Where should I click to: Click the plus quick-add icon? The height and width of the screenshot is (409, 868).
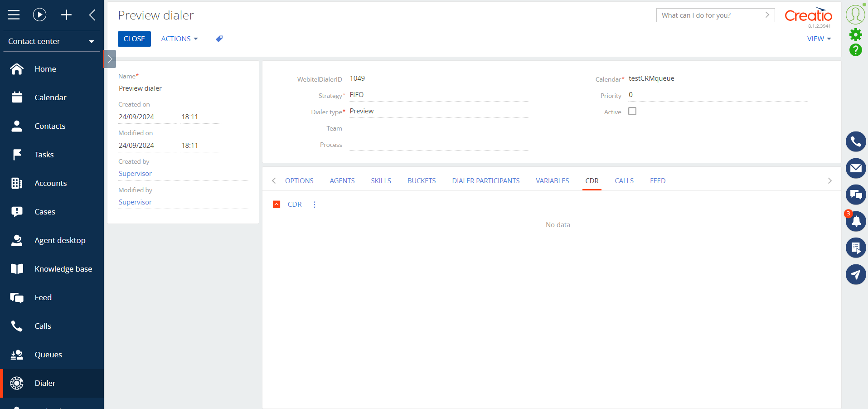tap(66, 15)
